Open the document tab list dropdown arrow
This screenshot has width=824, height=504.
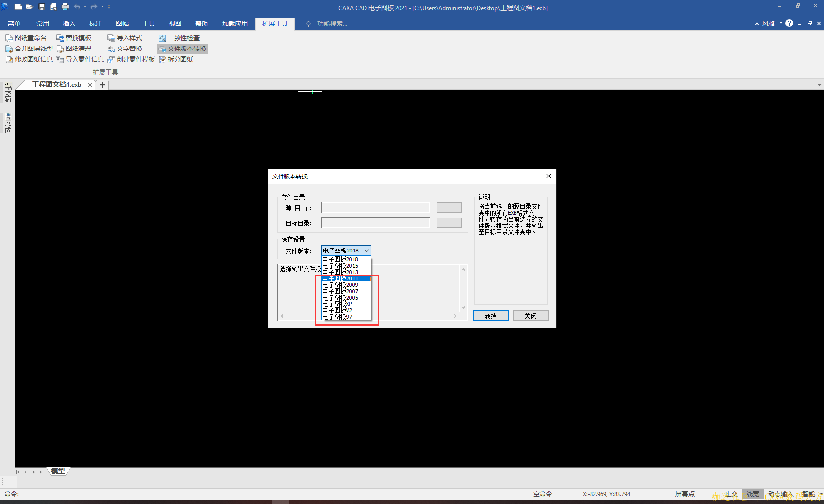click(x=819, y=85)
